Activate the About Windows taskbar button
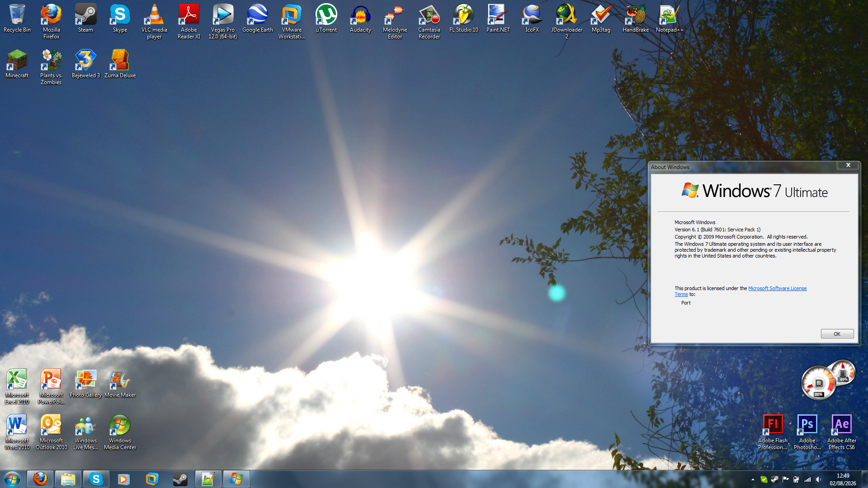Image resolution: width=868 pixels, height=488 pixels. pos(236,479)
